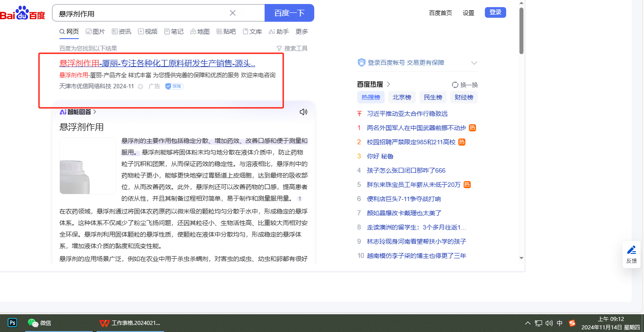644x332 pixels.
Task: Click the 登录 login button
Action: tap(495, 12)
